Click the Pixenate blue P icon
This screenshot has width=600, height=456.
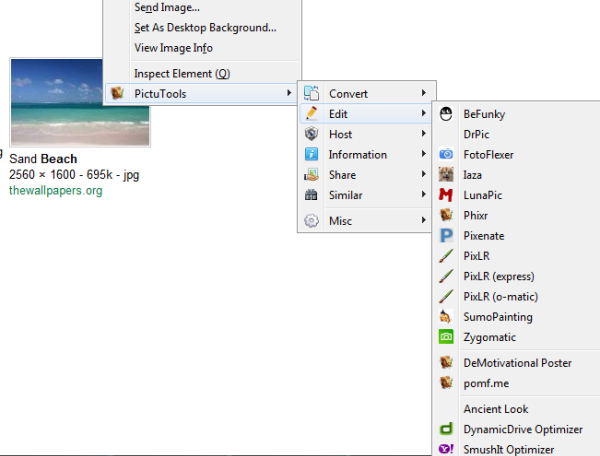click(x=447, y=236)
